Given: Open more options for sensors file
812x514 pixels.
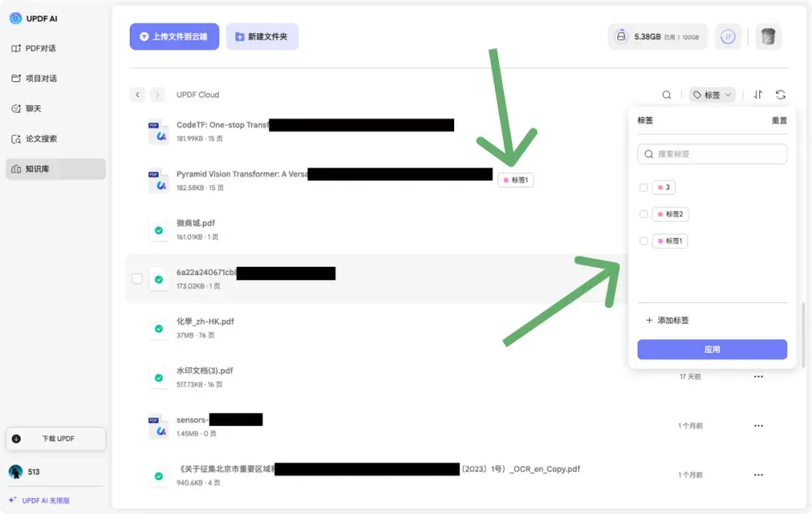Looking at the screenshot, I should (x=758, y=425).
